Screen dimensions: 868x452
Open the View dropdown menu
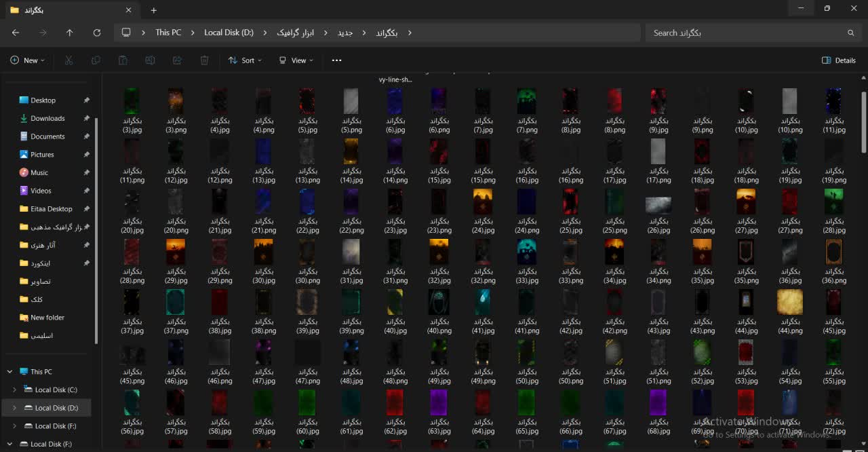296,60
